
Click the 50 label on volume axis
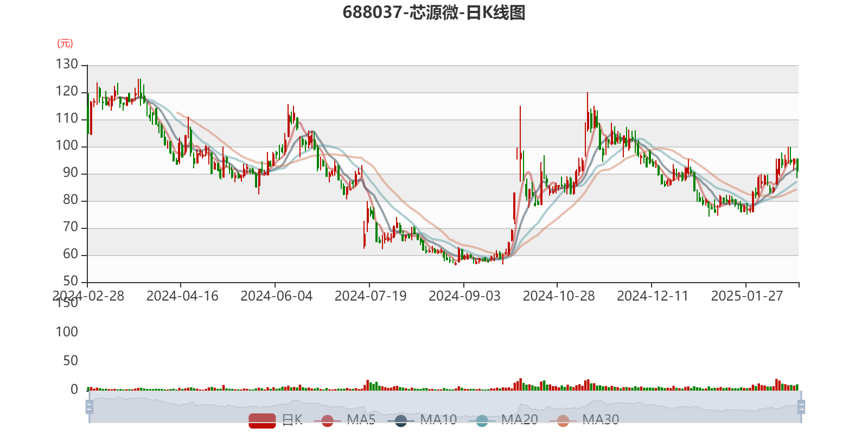71,361
